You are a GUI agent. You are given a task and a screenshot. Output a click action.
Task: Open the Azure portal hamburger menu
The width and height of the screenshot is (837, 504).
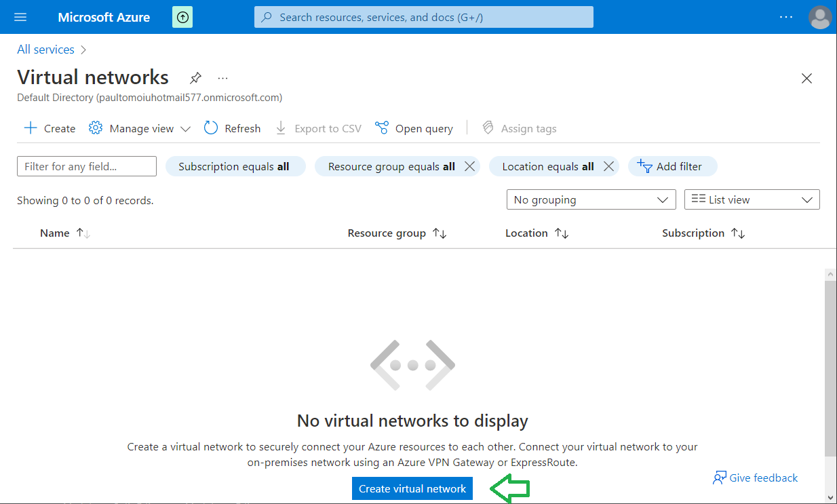pos(20,17)
